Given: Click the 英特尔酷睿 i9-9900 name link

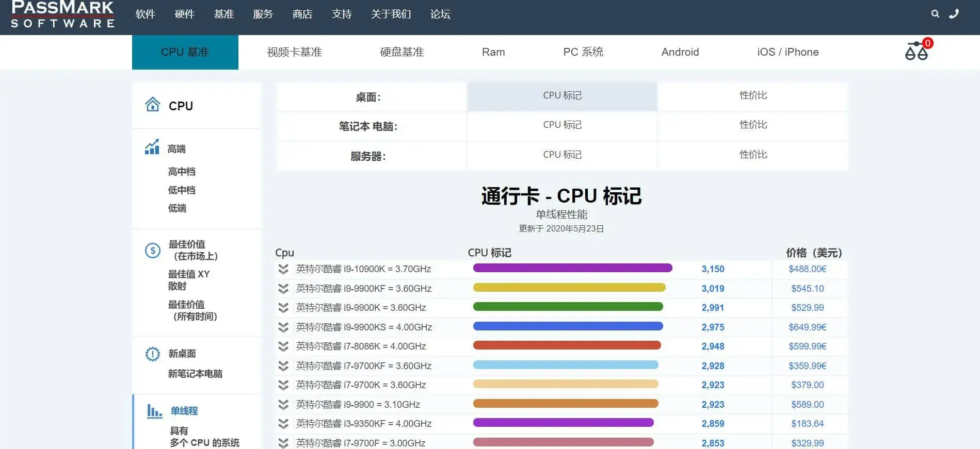Looking at the screenshot, I should coord(358,405).
